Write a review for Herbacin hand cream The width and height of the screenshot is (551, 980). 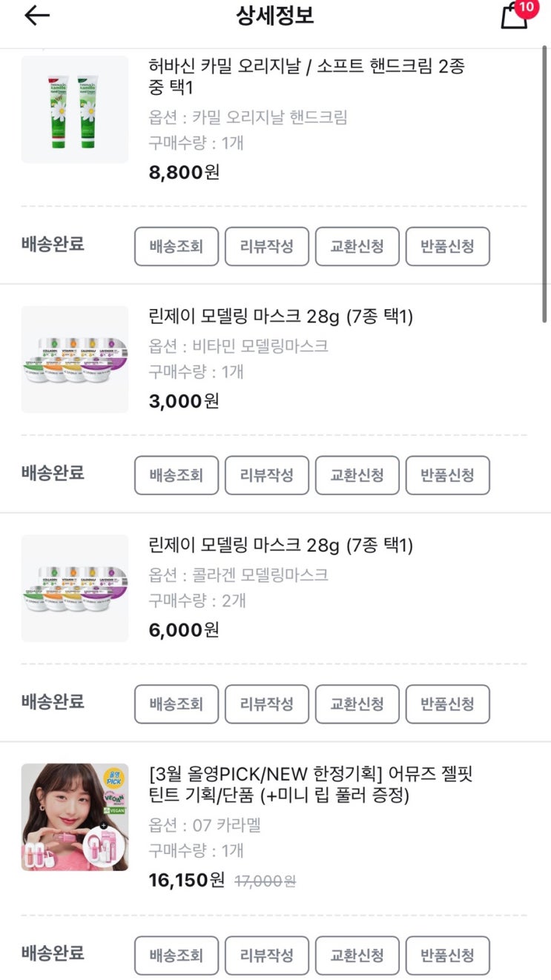point(266,246)
